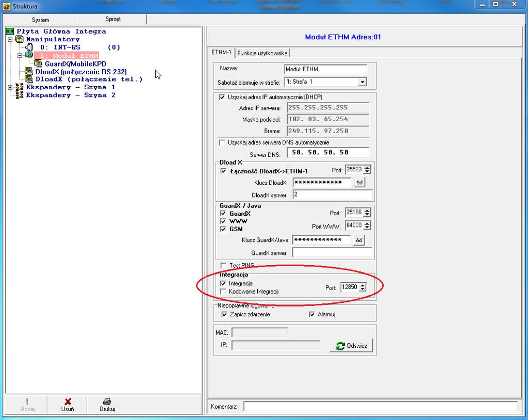The height and width of the screenshot is (420, 528).
Task: Click the Moduł ETHM tree icon
Action: pos(29,55)
